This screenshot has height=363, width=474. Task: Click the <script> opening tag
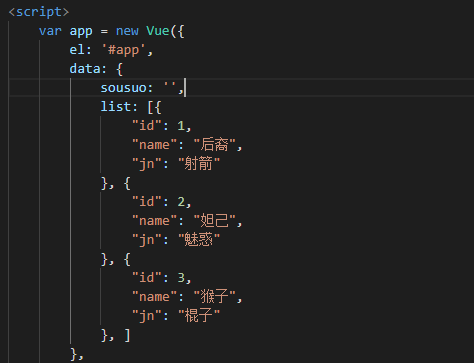pos(39,12)
